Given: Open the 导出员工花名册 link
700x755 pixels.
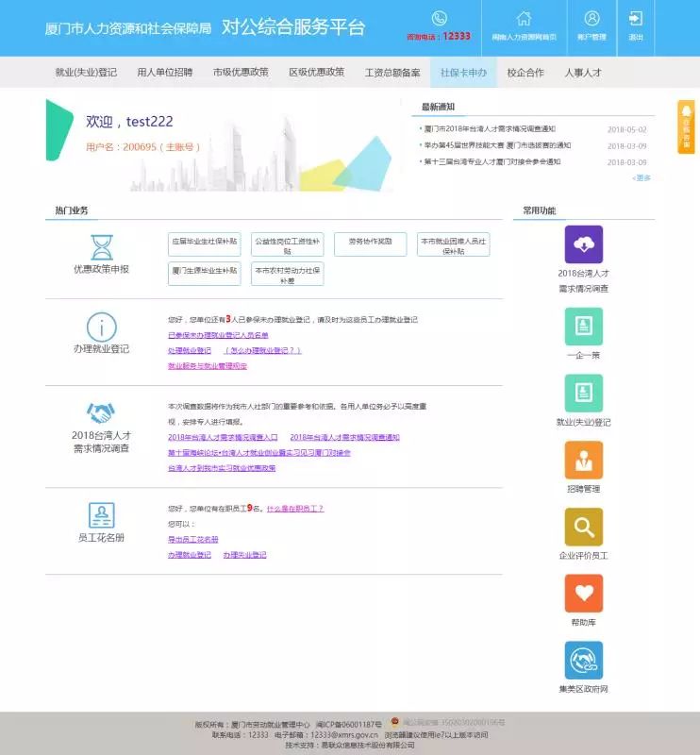Looking at the screenshot, I should click(192, 539).
